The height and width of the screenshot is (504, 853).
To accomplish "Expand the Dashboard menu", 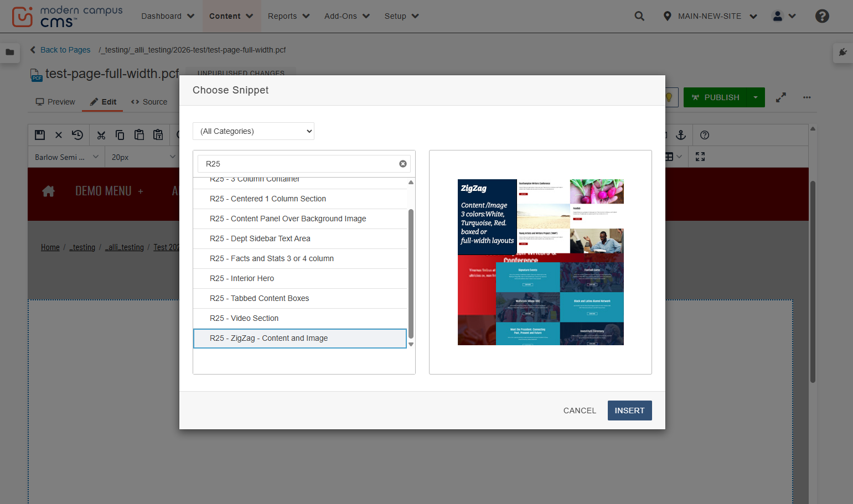I will pyautogui.click(x=168, y=16).
